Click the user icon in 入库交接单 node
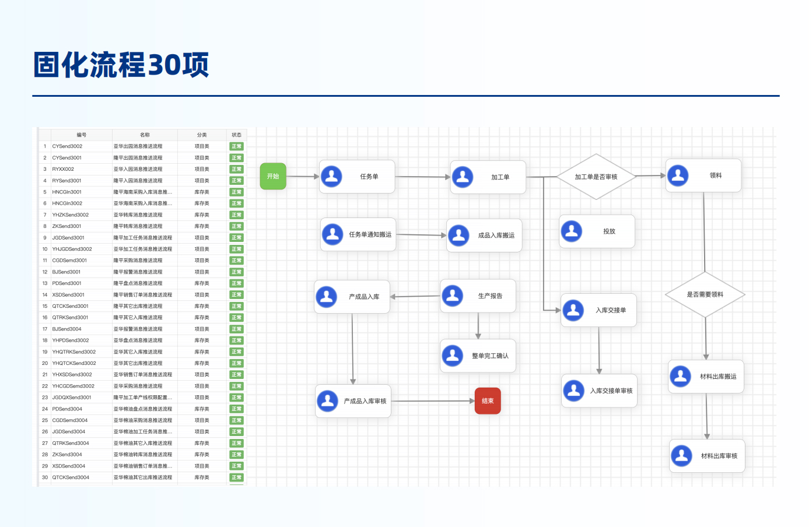This screenshot has width=812, height=527. click(573, 310)
